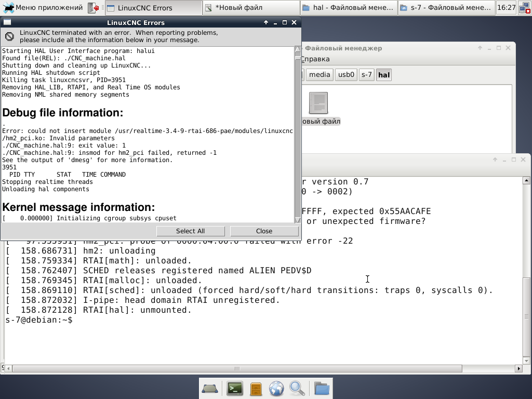Switch to LinuxCNC Errors taskbar entry

[x=153, y=8]
